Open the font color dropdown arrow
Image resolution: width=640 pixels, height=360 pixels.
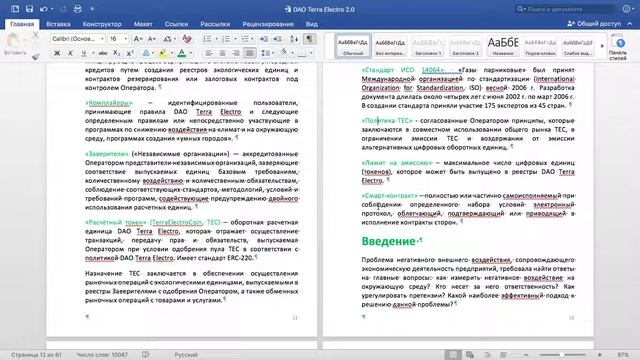[191, 53]
